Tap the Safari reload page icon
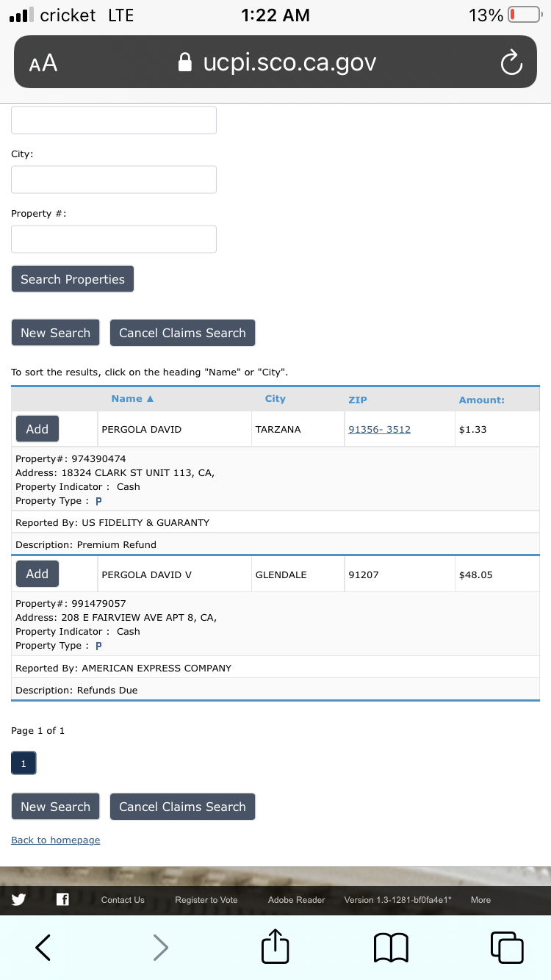The height and width of the screenshot is (980, 551). click(511, 63)
